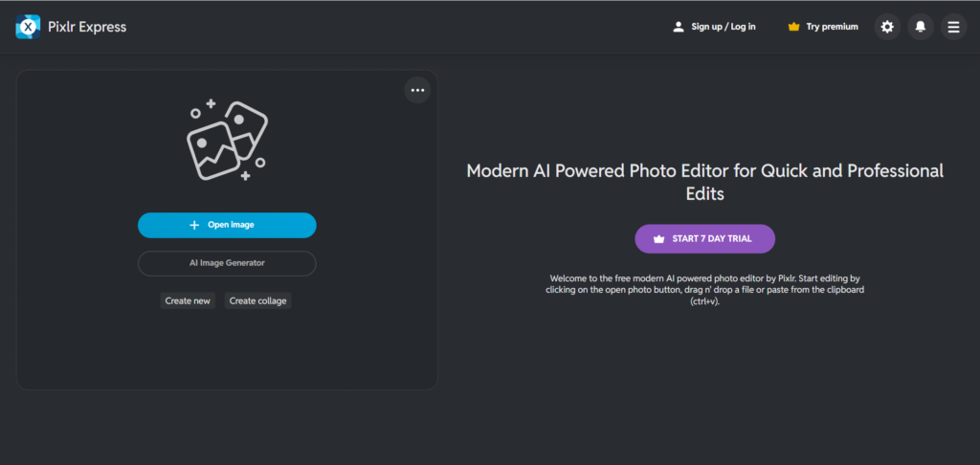Click Sign up / Log in
980x465 pixels.
coord(714,27)
